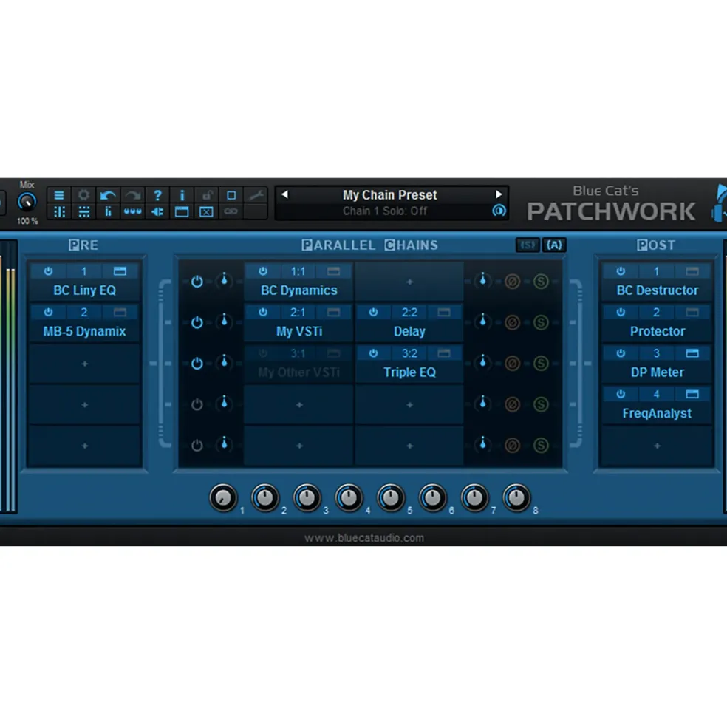Bypass MB-5 Dynamix with its power button
The image size is (727, 728).
(48, 312)
